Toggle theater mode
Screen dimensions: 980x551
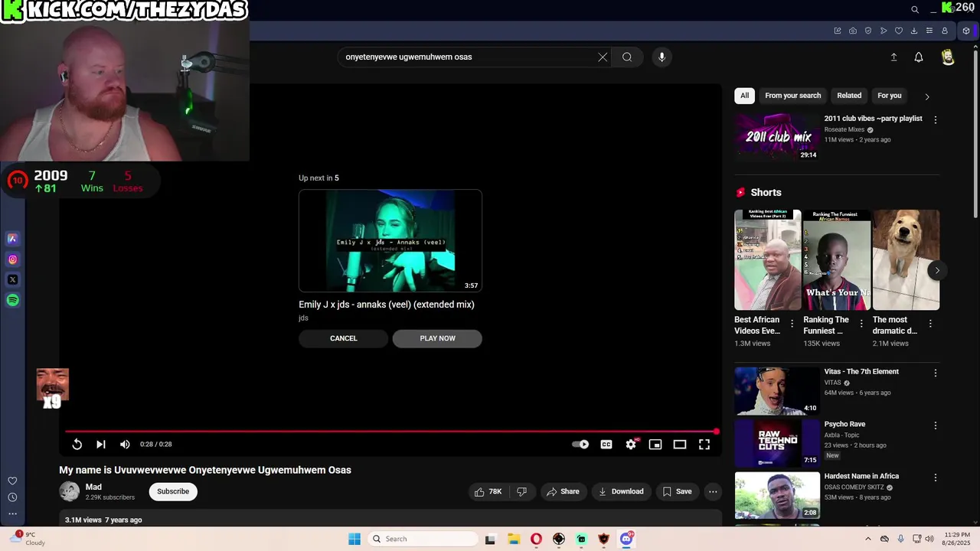(680, 445)
